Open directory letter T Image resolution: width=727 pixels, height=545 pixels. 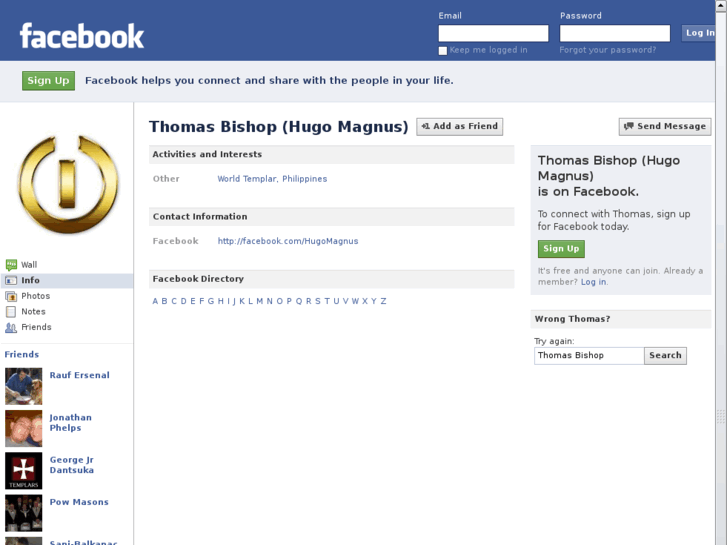click(327, 301)
